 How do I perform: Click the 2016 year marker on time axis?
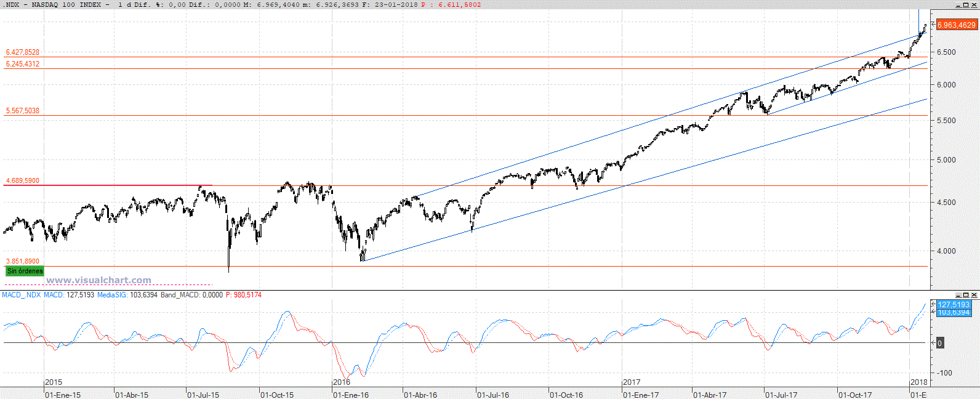click(x=342, y=382)
